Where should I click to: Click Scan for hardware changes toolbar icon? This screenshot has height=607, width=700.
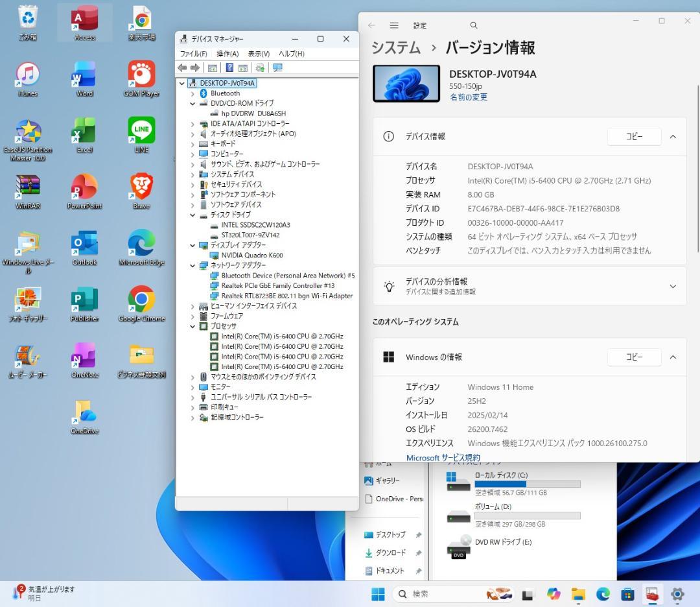257,67
